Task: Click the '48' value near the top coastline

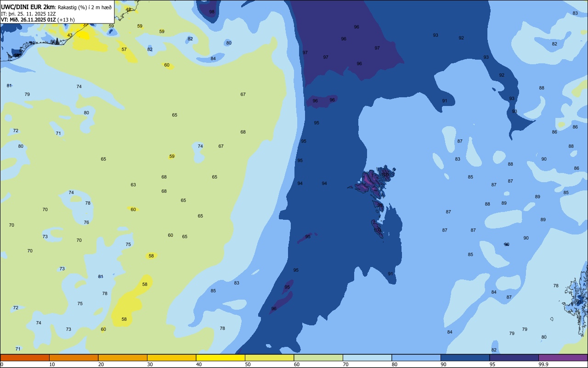Action: pos(128,9)
